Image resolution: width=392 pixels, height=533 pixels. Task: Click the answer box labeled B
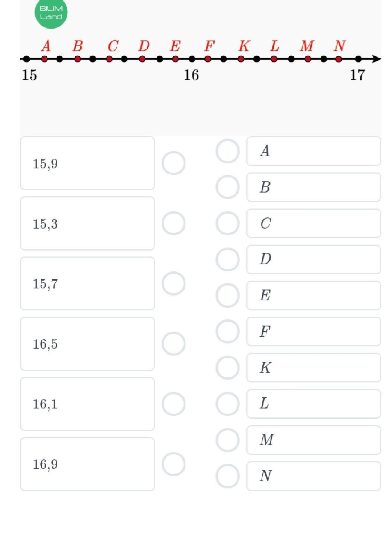(314, 187)
